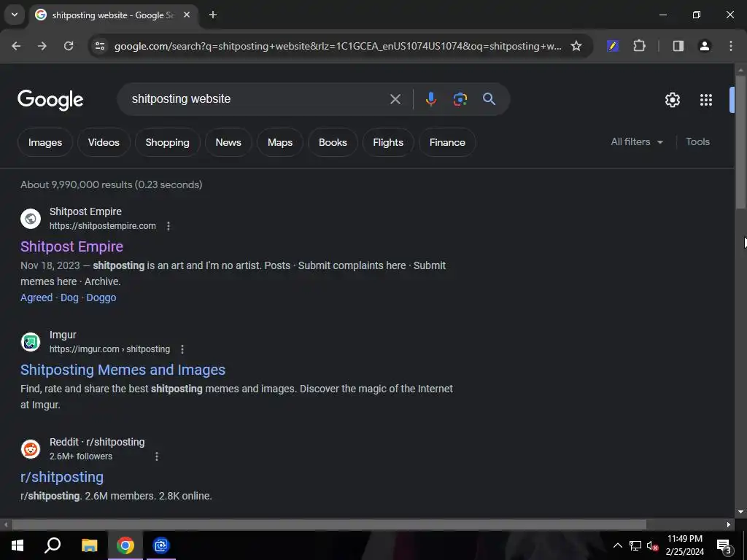Click the shitpostempire.com URL text
747x560 pixels.
coord(102,226)
